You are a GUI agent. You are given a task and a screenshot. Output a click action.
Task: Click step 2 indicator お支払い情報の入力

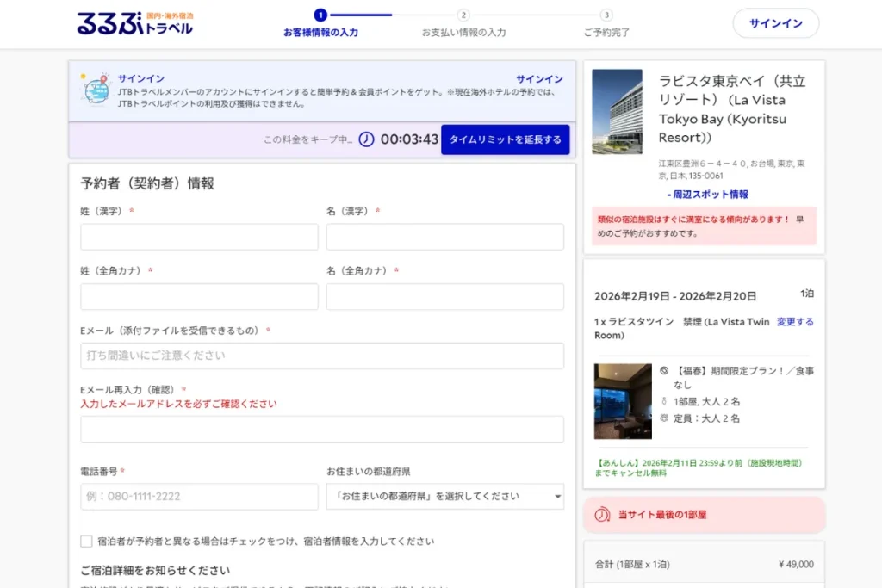(465, 14)
